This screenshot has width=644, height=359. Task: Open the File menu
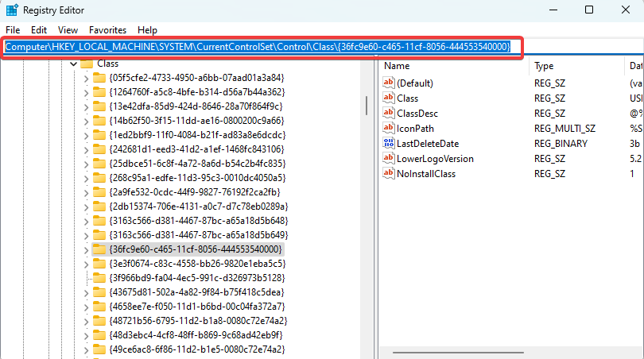(x=13, y=30)
